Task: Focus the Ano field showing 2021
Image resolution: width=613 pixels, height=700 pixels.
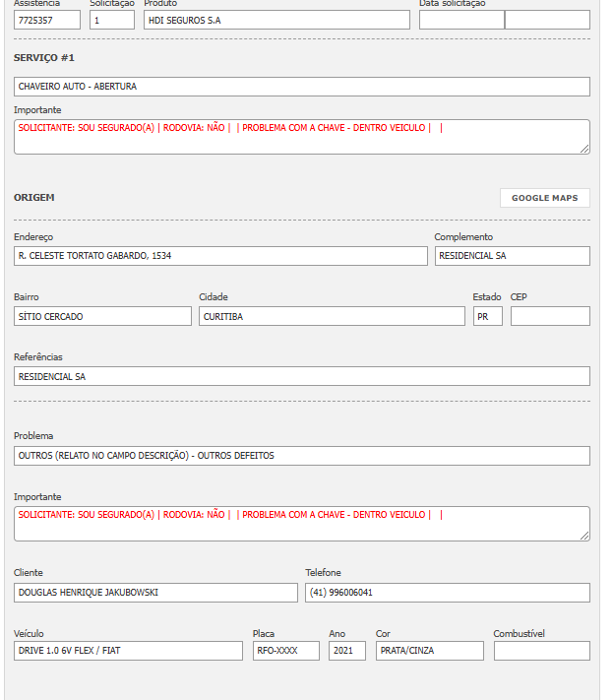Action: point(347,651)
